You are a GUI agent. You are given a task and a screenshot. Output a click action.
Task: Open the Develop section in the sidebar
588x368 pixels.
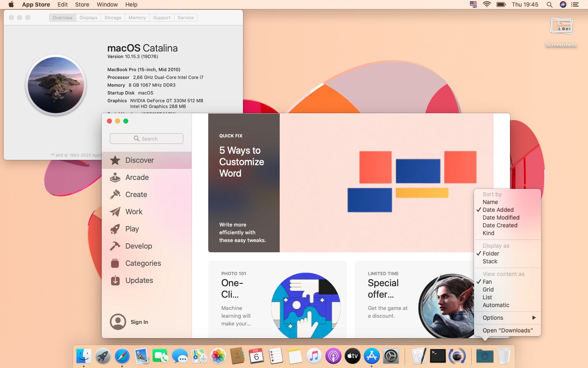pos(147,246)
